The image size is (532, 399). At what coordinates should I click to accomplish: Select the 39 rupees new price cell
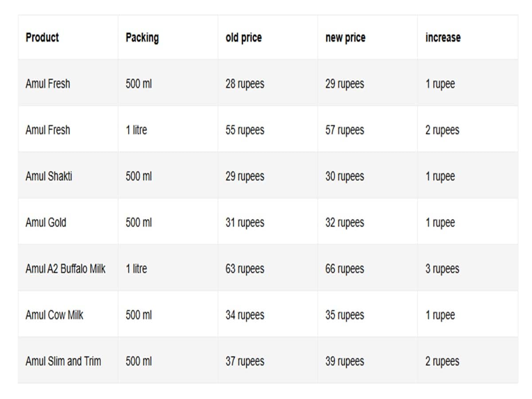pos(368,361)
